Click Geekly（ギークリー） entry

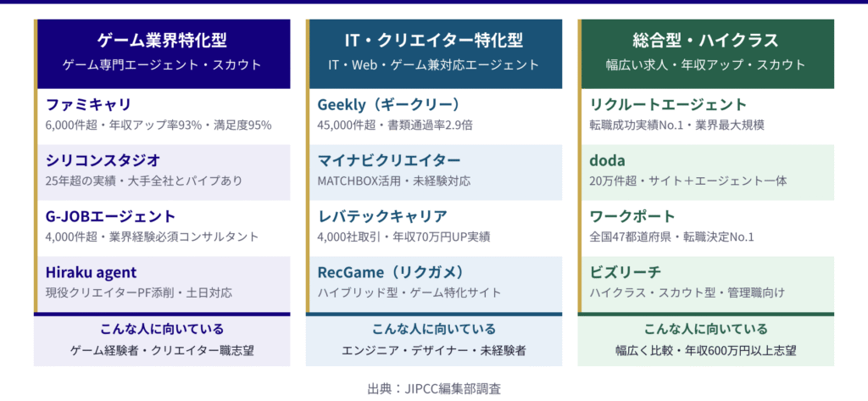tap(388, 105)
